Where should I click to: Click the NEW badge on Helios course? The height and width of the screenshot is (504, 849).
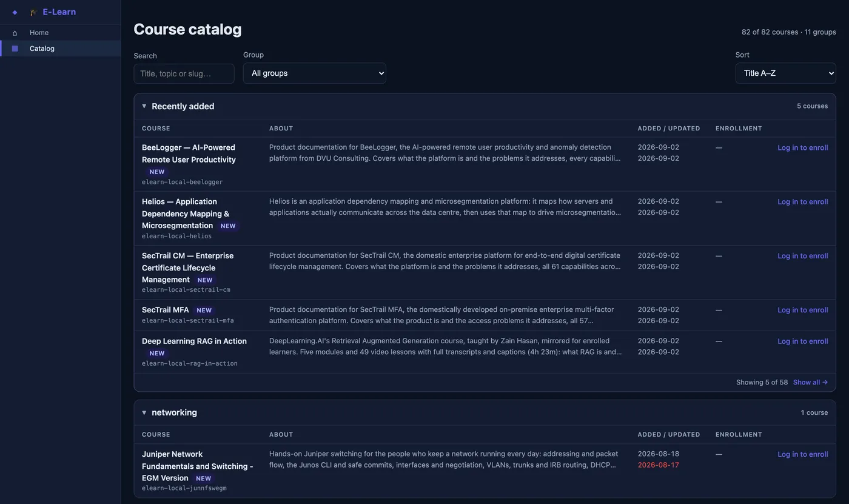tap(228, 226)
